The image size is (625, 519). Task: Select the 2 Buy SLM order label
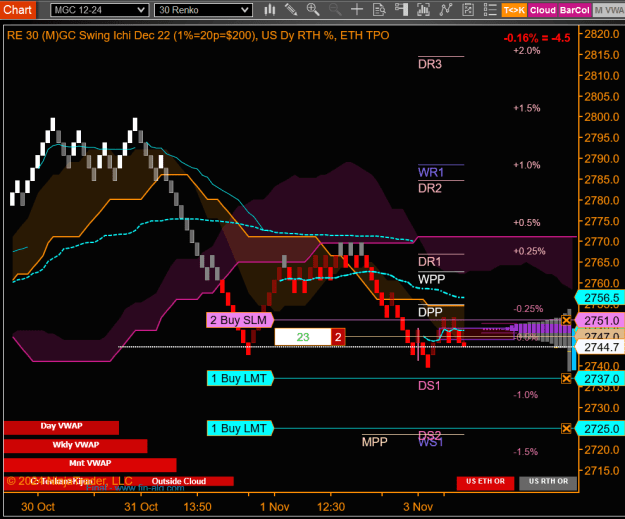tap(240, 320)
